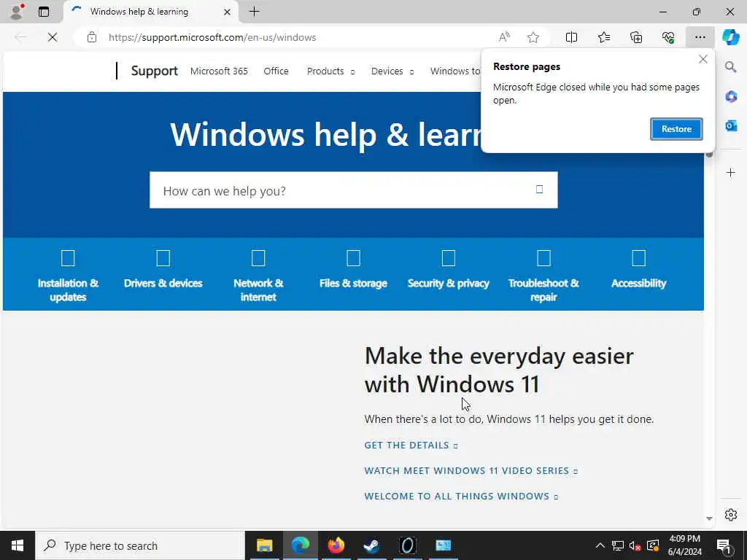Screen dimensions: 747x560
Task: Open the Support link
Action: (x=155, y=71)
